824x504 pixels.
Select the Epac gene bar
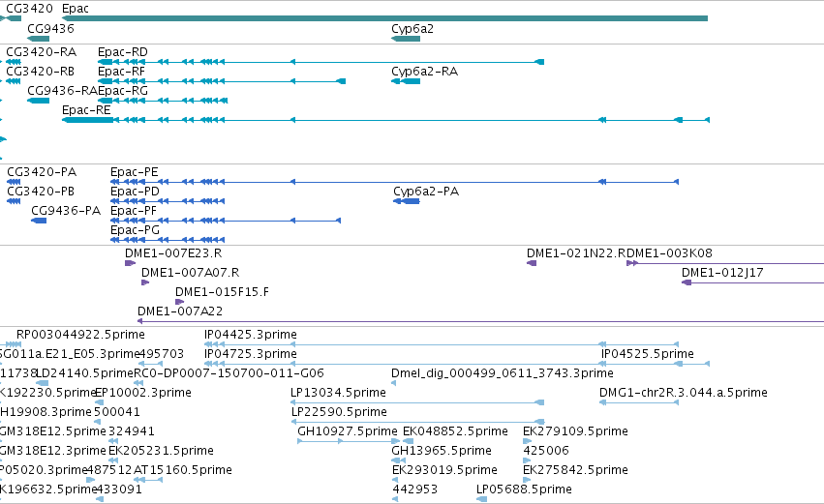pos(384,18)
